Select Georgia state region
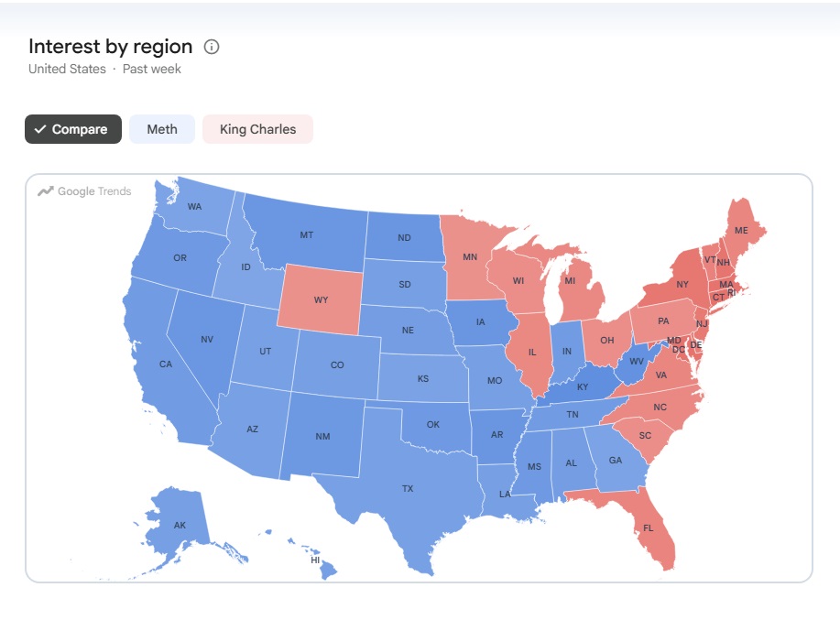This screenshot has width=840, height=620. pos(615,460)
